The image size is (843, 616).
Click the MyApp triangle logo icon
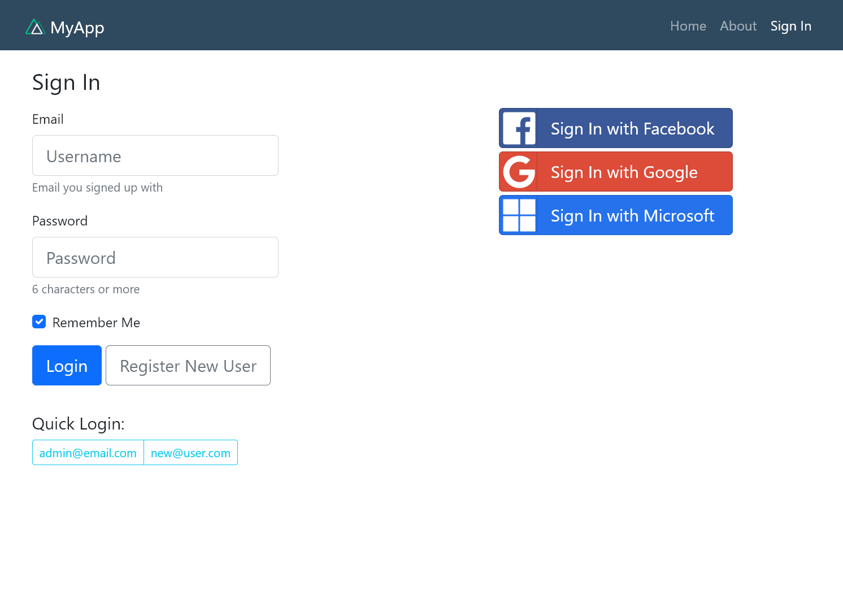coord(35,27)
